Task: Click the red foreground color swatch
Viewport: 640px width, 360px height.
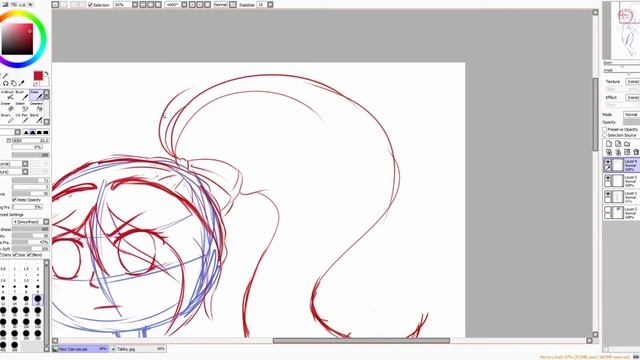Action: pyautogui.click(x=38, y=76)
